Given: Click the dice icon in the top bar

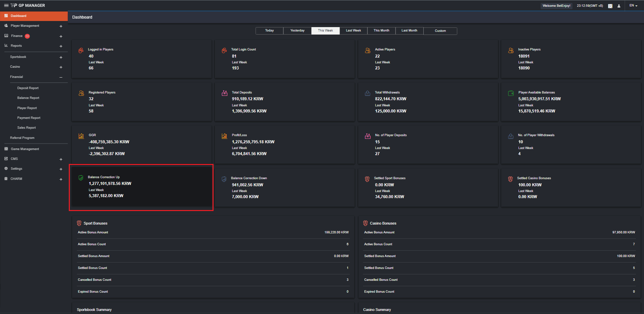Looking at the screenshot, I should [x=610, y=6].
